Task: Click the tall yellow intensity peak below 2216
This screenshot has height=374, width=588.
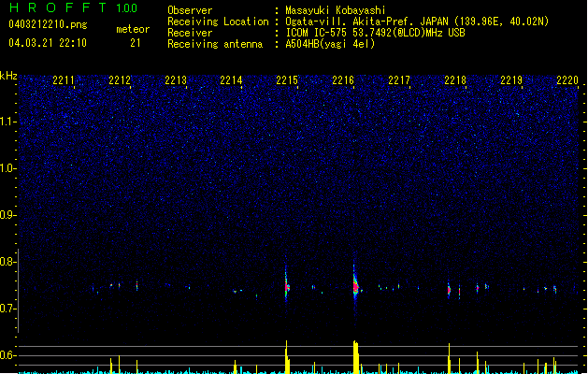Action: (x=355, y=357)
